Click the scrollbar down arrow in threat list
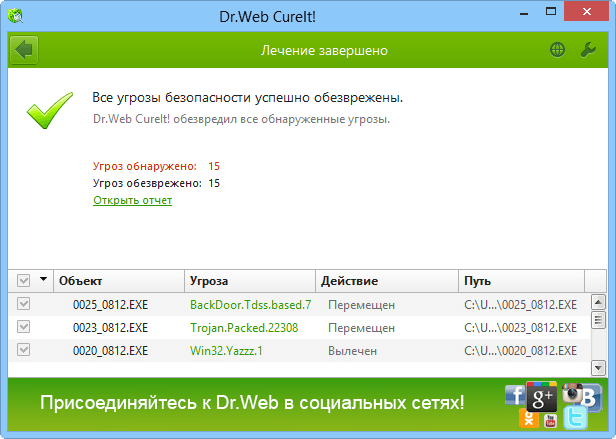 pos(598,368)
